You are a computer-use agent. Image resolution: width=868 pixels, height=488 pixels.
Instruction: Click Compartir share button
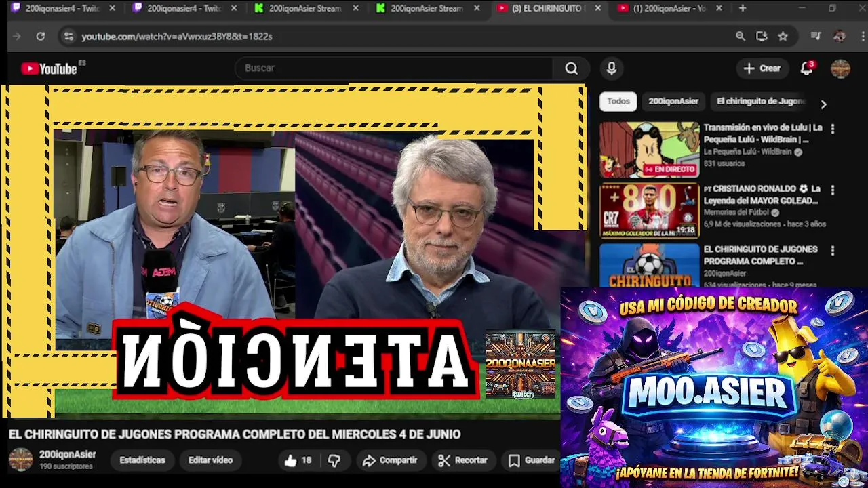click(x=390, y=460)
